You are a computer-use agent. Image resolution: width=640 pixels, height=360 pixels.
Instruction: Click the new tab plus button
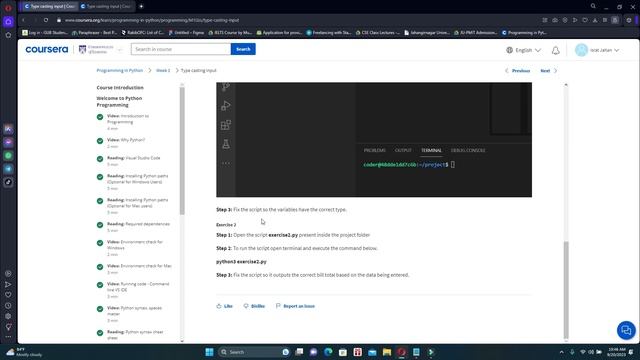click(141, 7)
